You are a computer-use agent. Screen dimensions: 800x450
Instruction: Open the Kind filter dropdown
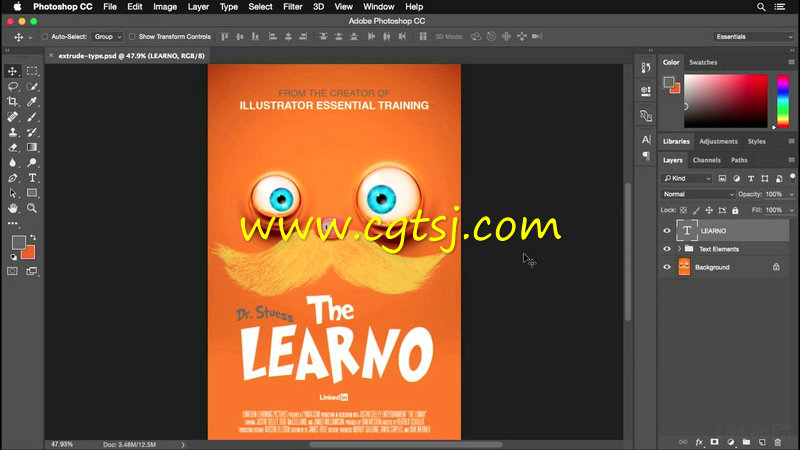687,178
